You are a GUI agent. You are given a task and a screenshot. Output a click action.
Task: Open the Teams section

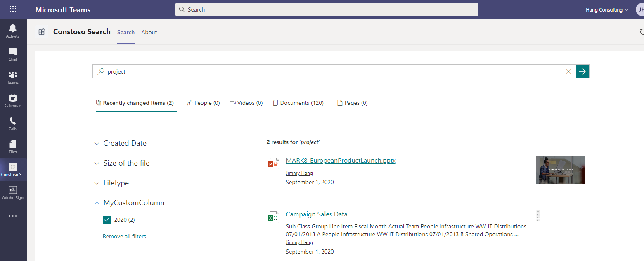(13, 77)
